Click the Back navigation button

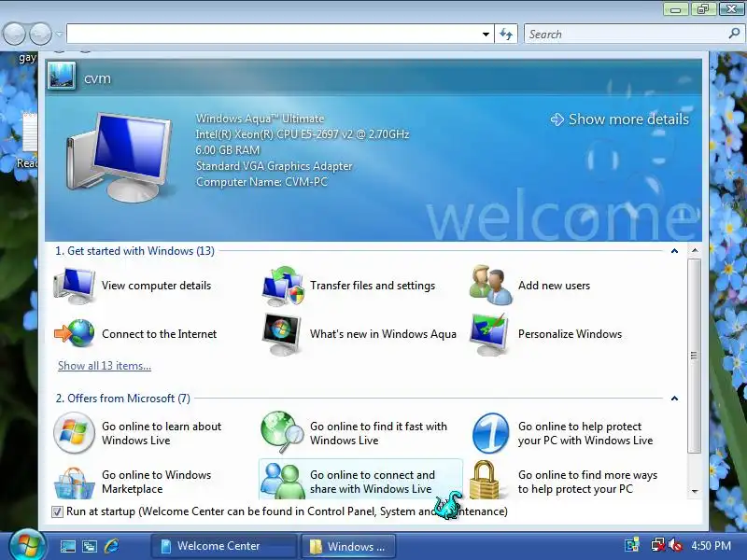point(14,35)
